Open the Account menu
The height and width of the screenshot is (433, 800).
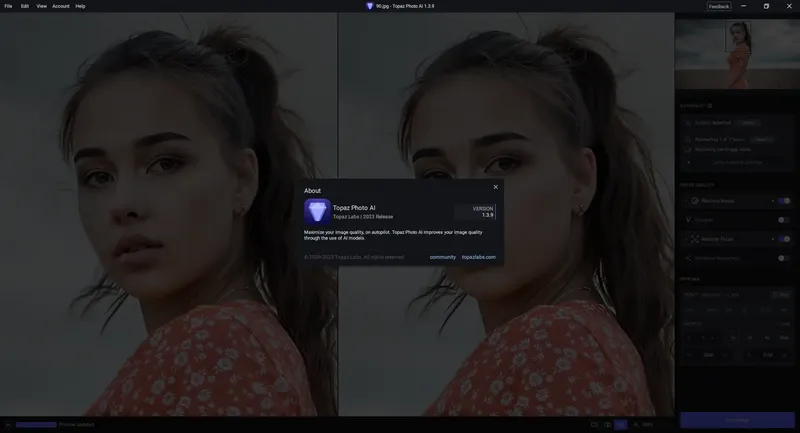[x=61, y=6]
